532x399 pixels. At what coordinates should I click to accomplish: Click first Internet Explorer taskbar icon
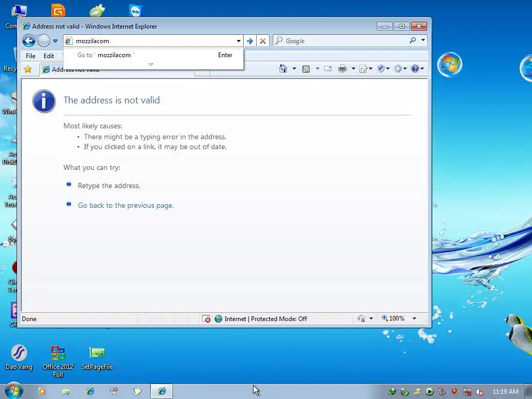[x=90, y=391]
